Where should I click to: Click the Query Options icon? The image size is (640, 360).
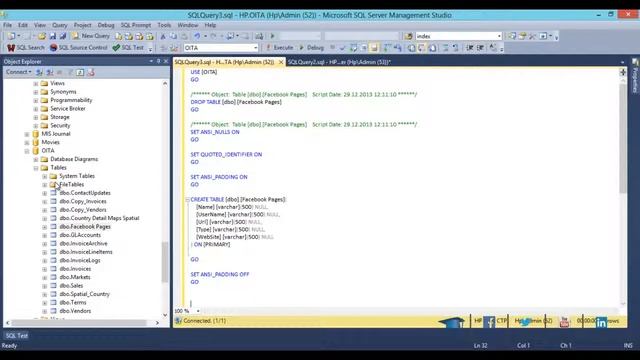coord(363,48)
